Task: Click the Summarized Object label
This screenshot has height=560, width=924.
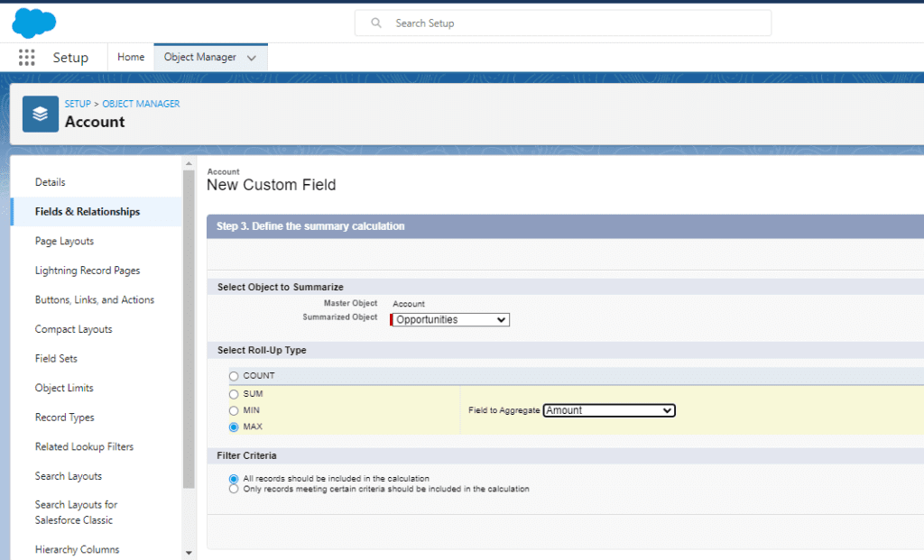Action: 340,317
